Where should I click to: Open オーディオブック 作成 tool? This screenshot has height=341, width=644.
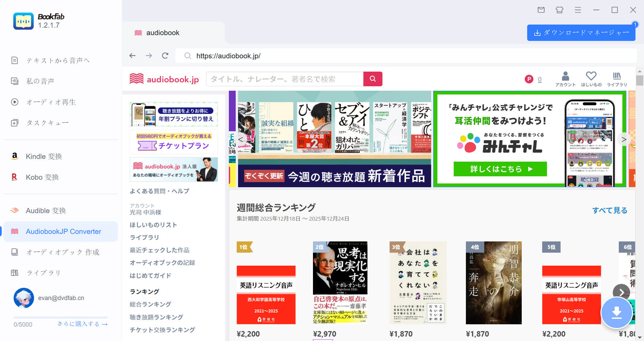[x=62, y=252]
